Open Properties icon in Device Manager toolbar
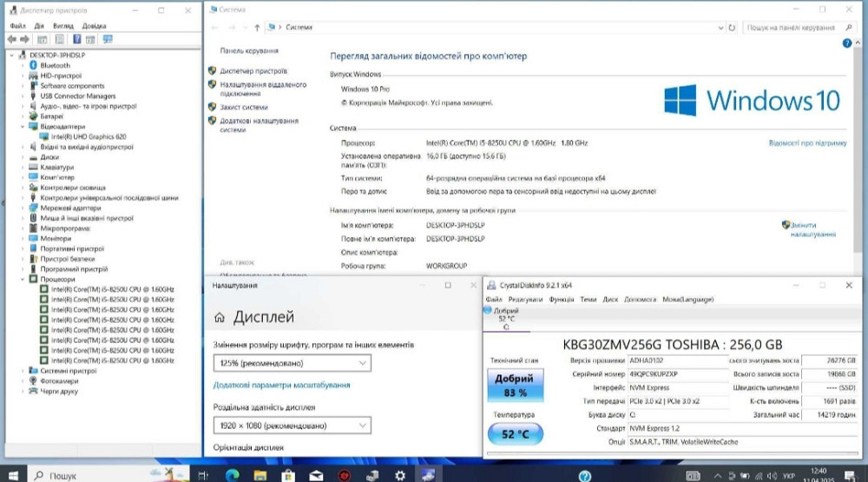The width and height of the screenshot is (868, 482). [x=60, y=39]
